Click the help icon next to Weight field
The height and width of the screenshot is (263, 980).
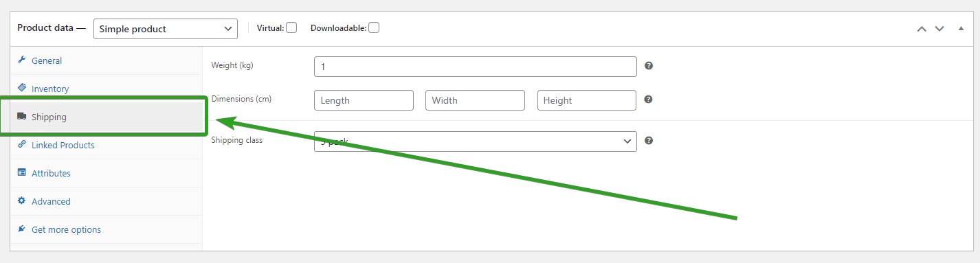click(649, 66)
